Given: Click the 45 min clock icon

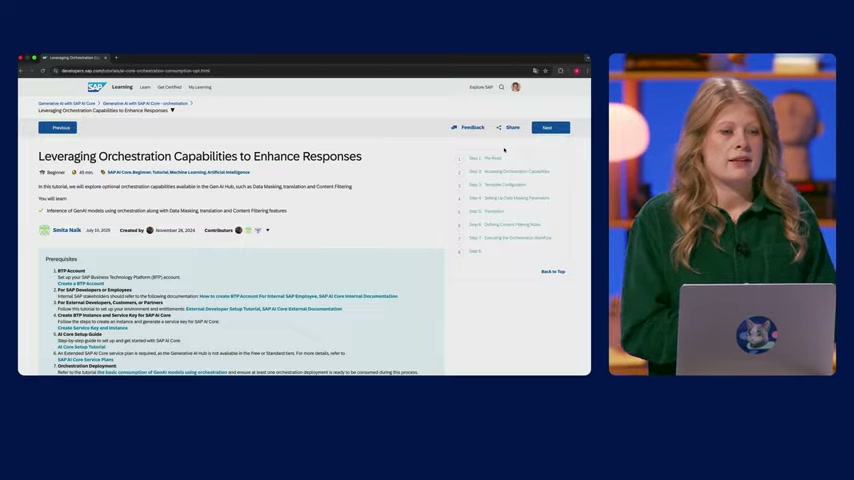Looking at the screenshot, I should (74, 172).
